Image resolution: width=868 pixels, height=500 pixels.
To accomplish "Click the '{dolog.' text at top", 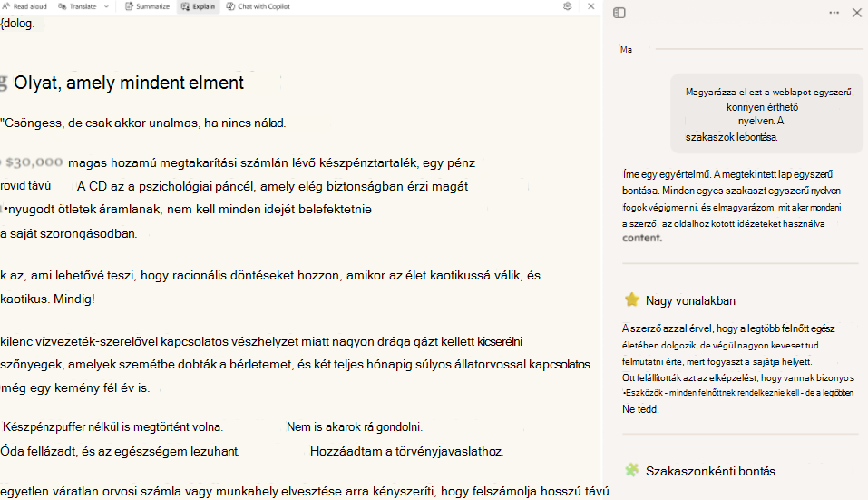I will point(17,24).
